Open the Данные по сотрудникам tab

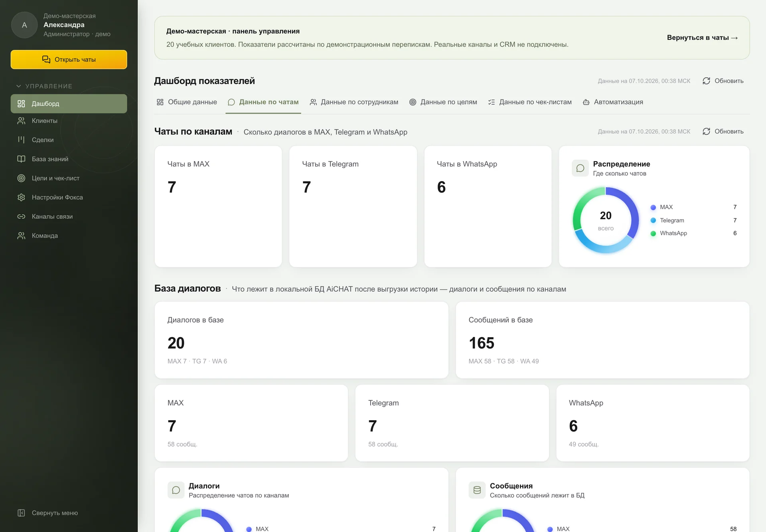pyautogui.click(x=354, y=102)
